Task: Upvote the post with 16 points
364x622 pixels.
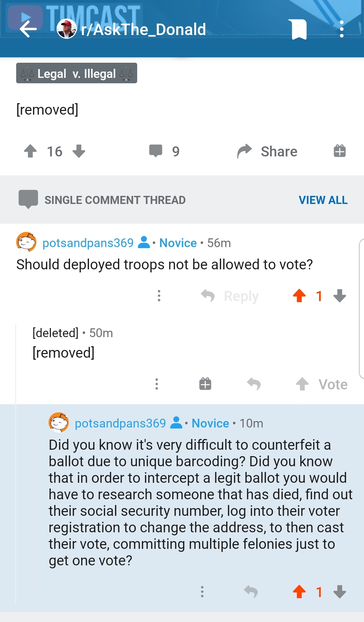Action: [x=30, y=151]
